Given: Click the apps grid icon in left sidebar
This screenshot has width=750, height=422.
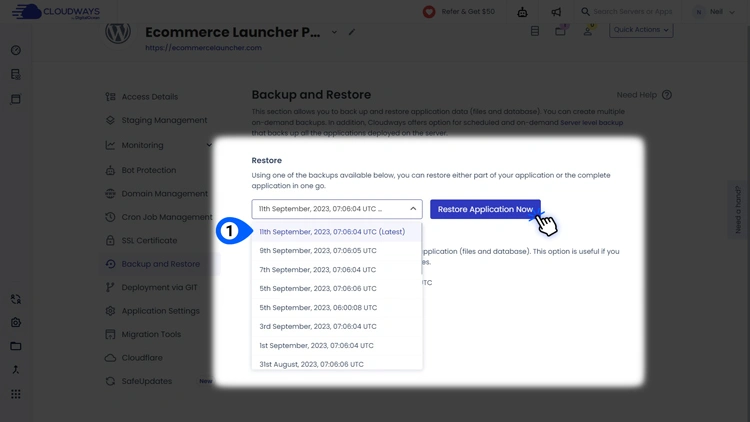Looking at the screenshot, I should [16, 394].
